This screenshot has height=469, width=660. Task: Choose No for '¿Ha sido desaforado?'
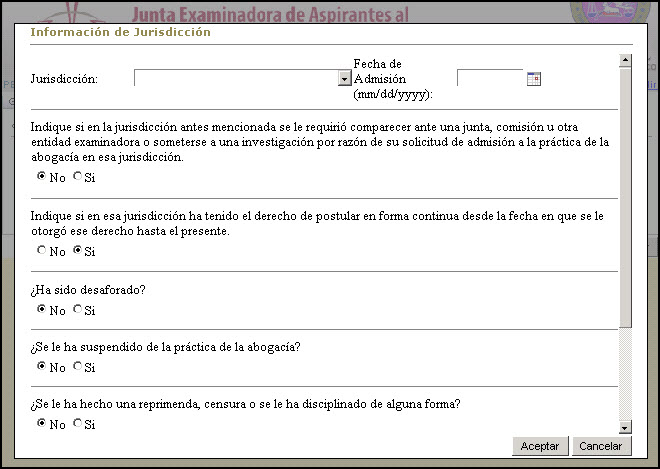click(42, 310)
